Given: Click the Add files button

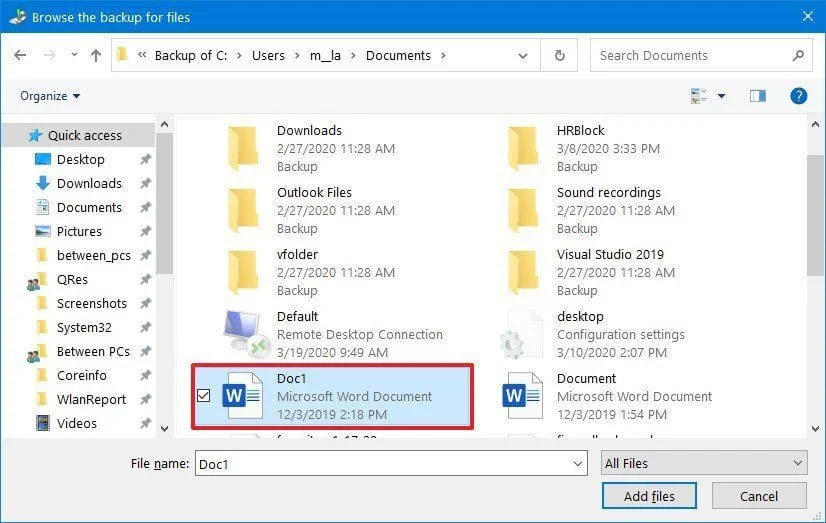Looking at the screenshot, I should click(x=649, y=496).
